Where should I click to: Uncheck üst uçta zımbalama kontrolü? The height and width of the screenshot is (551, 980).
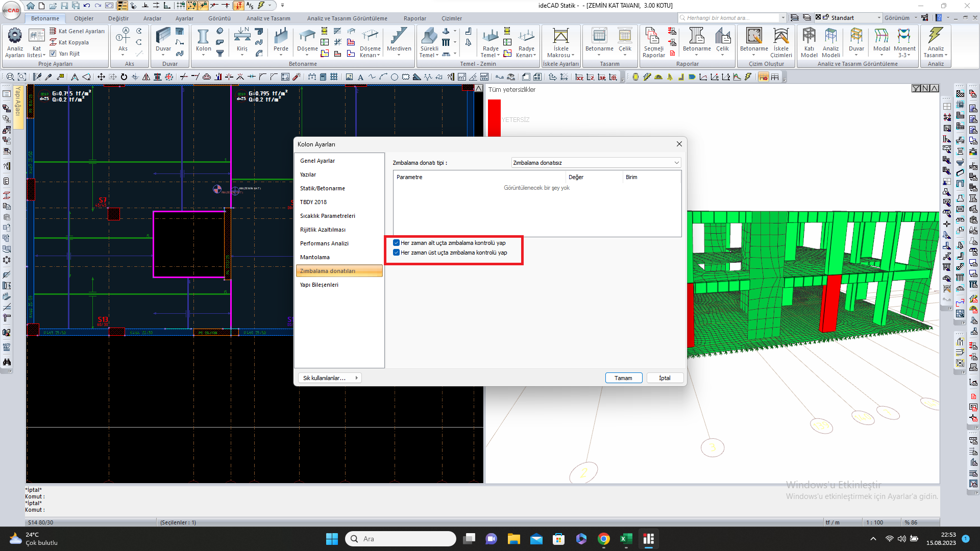396,253
